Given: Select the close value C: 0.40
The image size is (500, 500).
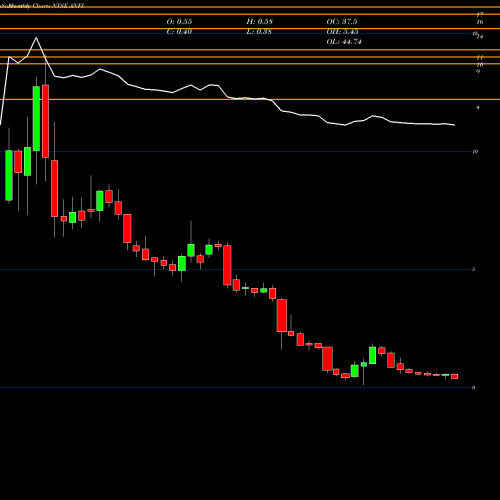Looking at the screenshot, I should [179, 32].
